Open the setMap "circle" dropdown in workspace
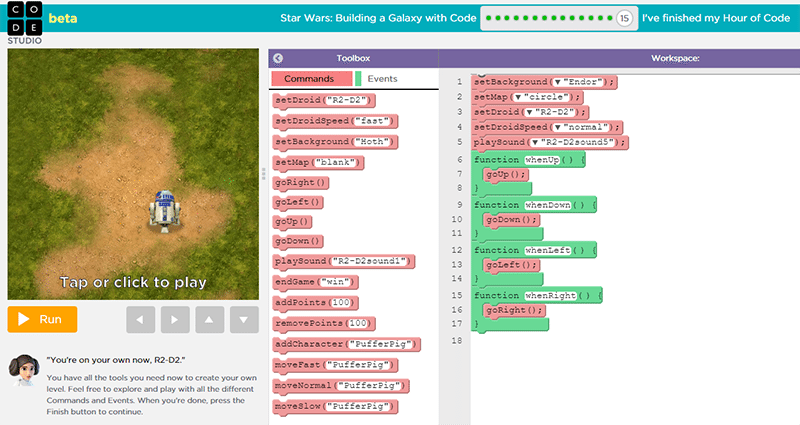 [x=518, y=97]
